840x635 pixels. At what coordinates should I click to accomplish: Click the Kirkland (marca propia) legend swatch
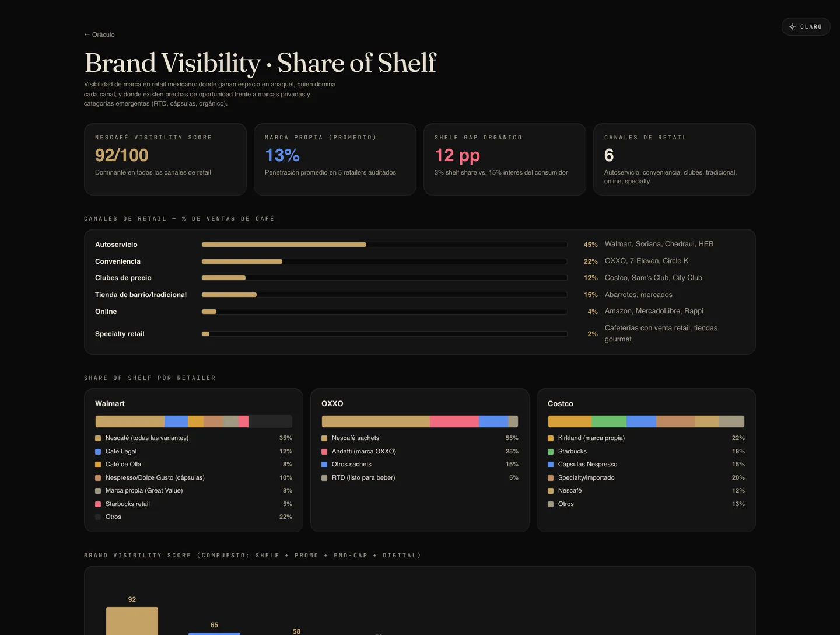coord(551,438)
